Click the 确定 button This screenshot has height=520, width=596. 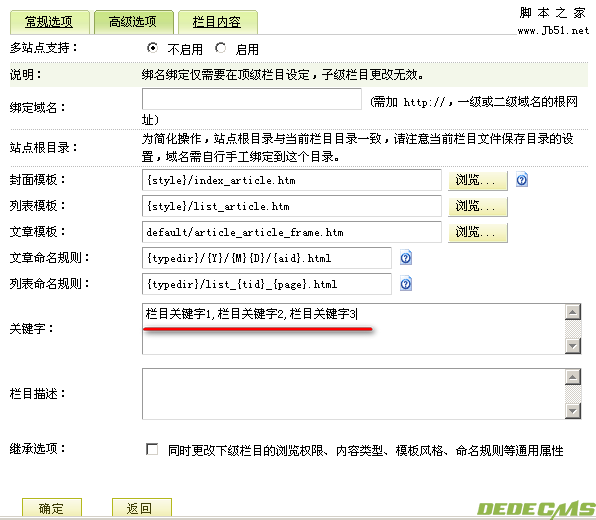tap(52, 508)
